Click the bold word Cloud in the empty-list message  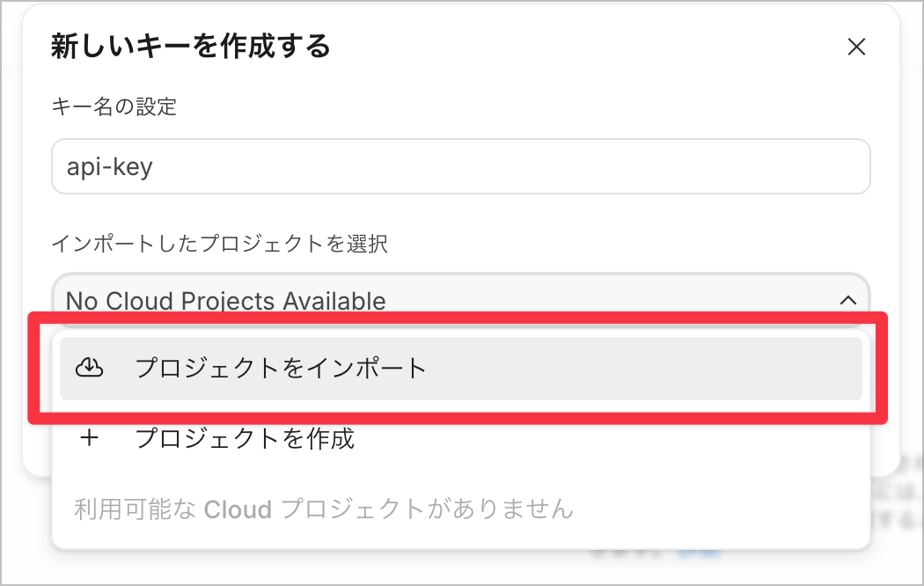point(236,509)
